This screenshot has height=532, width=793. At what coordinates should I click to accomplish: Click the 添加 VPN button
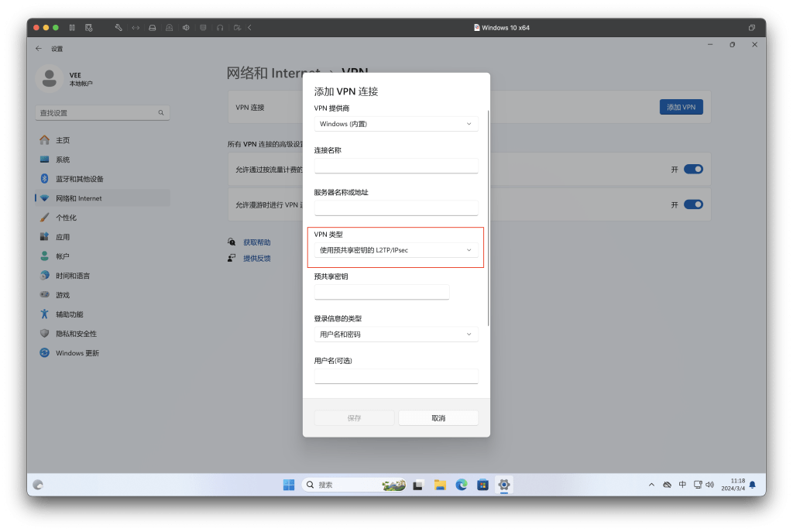(681, 107)
